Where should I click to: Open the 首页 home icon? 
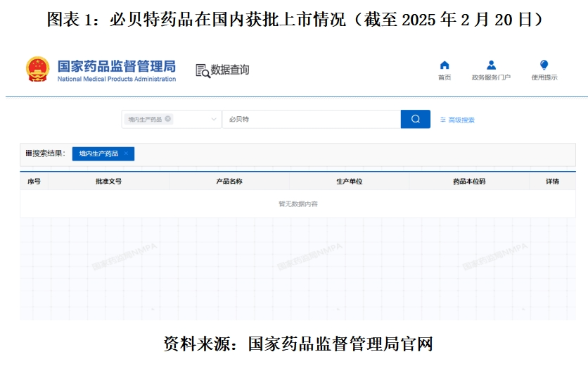pos(445,65)
